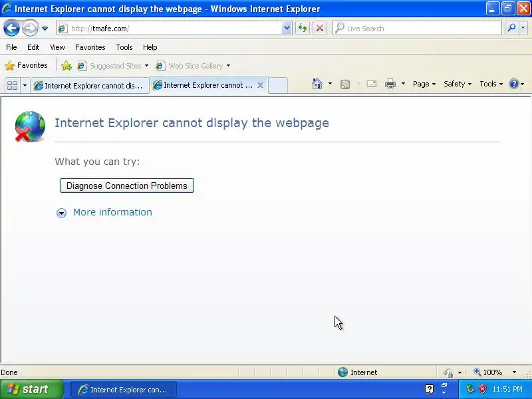Screen dimensions: 532x399
Task: Open the Help menu
Action: [x=150, y=47]
